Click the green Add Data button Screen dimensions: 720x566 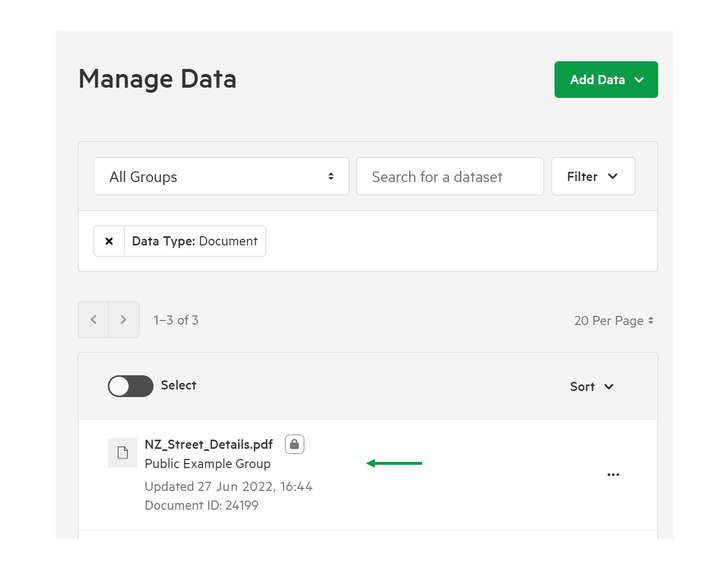606,80
